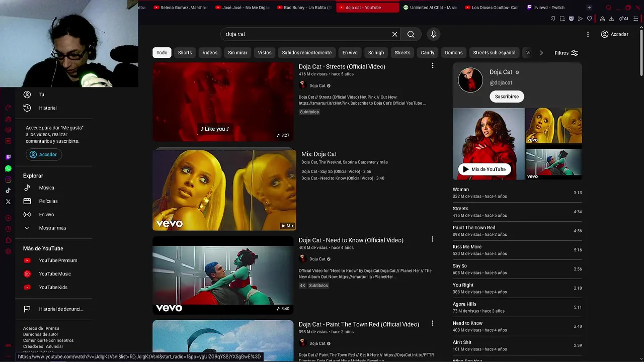Open the easy setup sliders icon in the browser toolbar
The height and width of the screenshot is (362, 644).
pyautogui.click(x=636, y=19)
